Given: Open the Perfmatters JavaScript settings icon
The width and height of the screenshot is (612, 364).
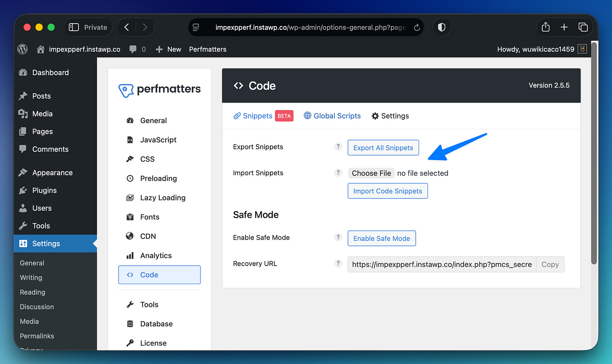Looking at the screenshot, I should [131, 140].
